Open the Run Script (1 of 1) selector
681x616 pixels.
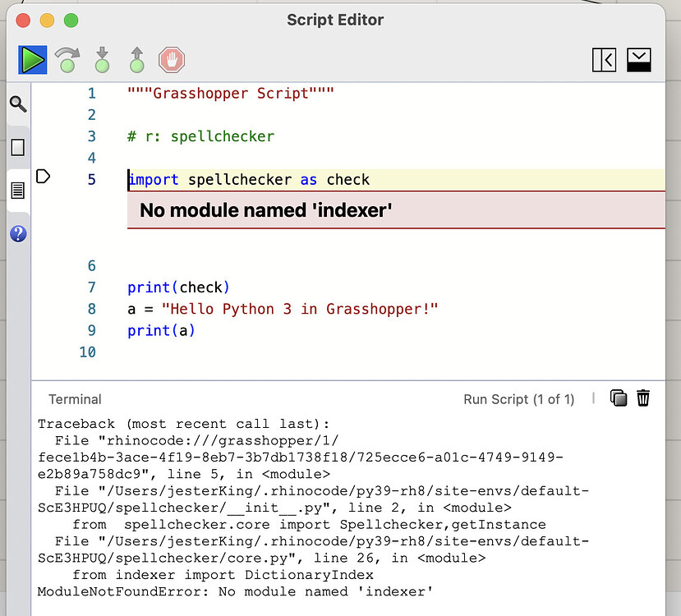pyautogui.click(x=518, y=399)
